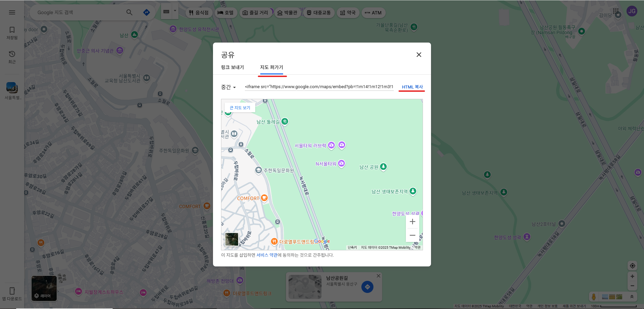644x309 pixels.
Task: Click the keyboard input tool icon
Action: 166,11
